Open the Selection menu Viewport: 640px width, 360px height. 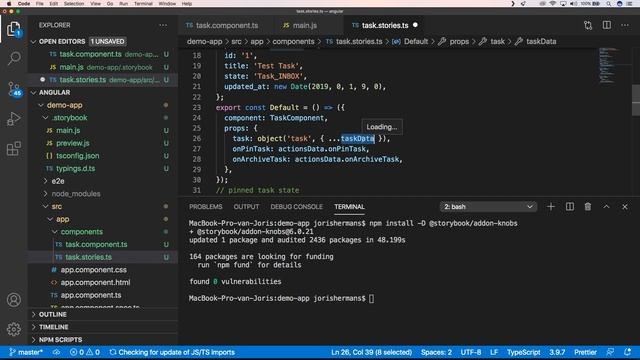tap(74, 4)
